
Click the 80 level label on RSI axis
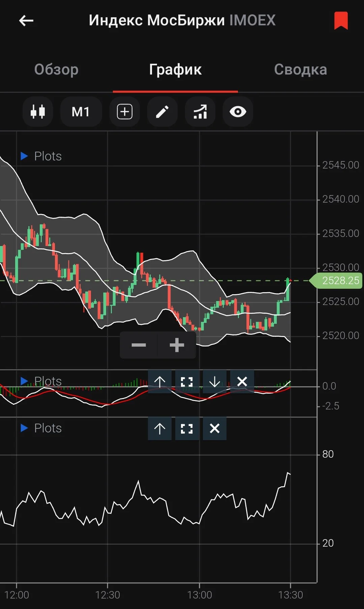tap(328, 454)
